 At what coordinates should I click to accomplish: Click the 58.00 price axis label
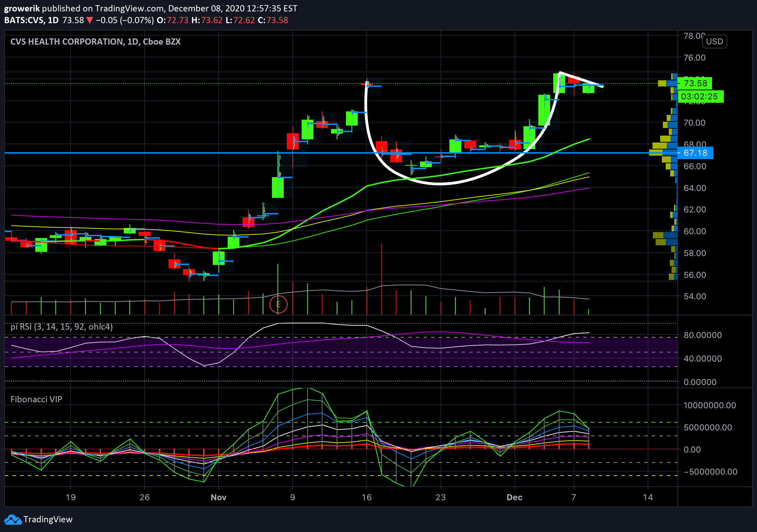click(694, 253)
